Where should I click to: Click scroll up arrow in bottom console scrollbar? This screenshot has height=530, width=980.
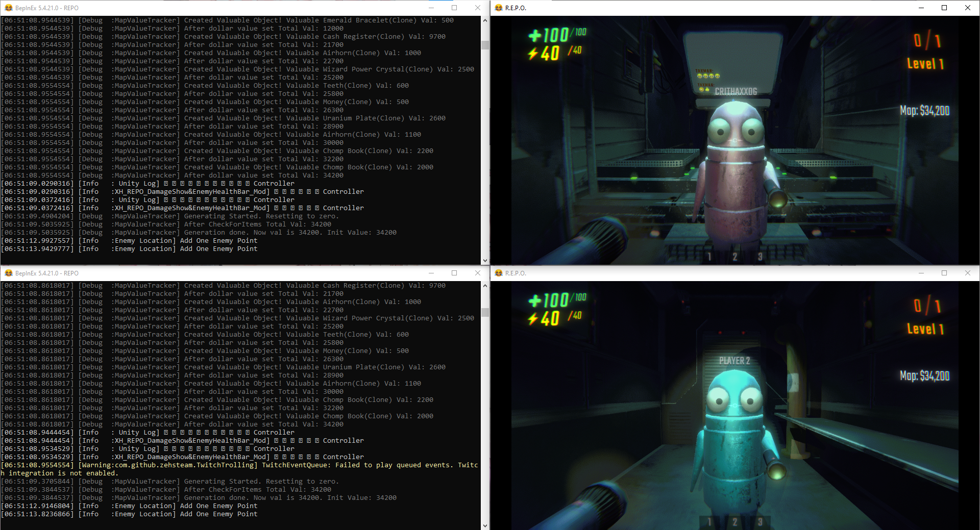click(x=485, y=286)
